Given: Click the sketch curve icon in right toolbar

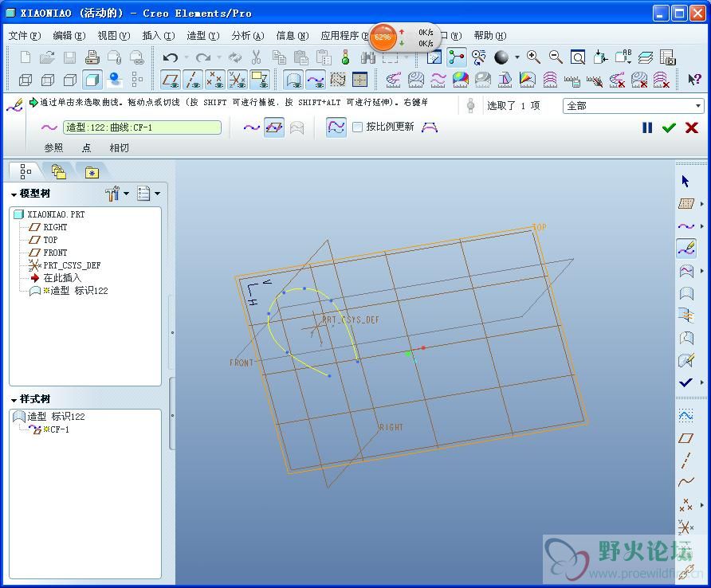Looking at the screenshot, I should click(686, 481).
